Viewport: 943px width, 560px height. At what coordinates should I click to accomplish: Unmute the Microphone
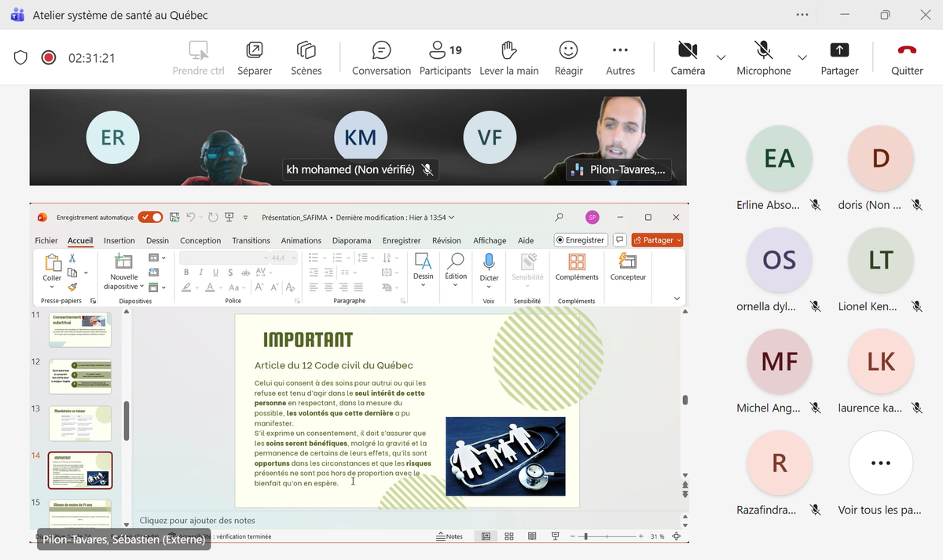coord(763,58)
